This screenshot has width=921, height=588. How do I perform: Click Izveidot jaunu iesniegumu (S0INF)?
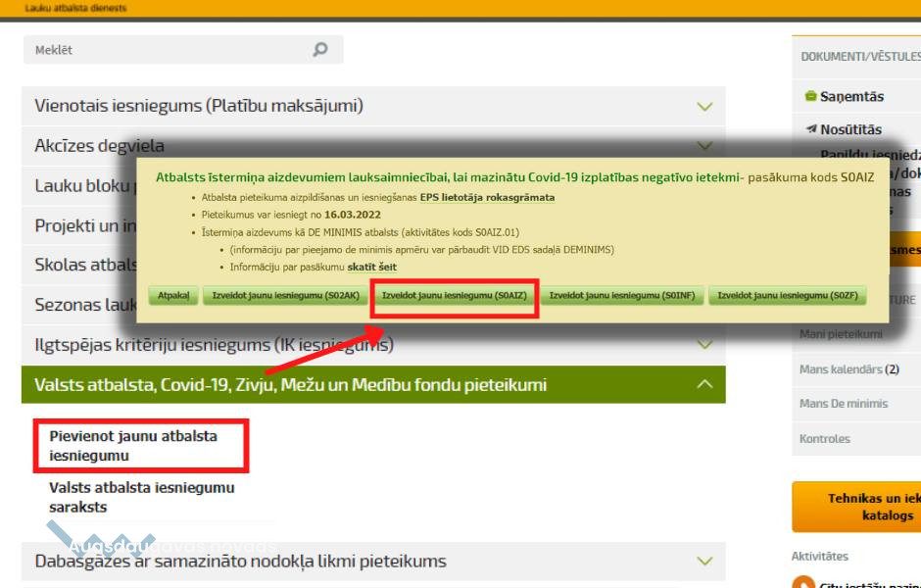click(x=621, y=295)
